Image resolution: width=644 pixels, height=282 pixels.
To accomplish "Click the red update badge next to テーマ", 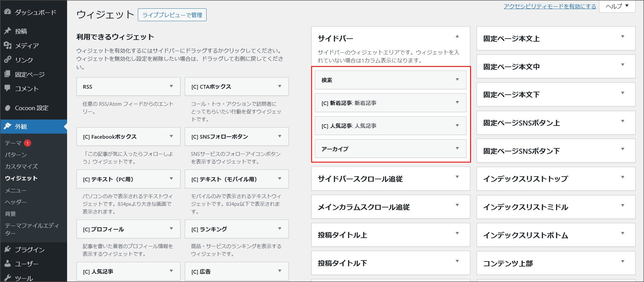I will coord(28,143).
